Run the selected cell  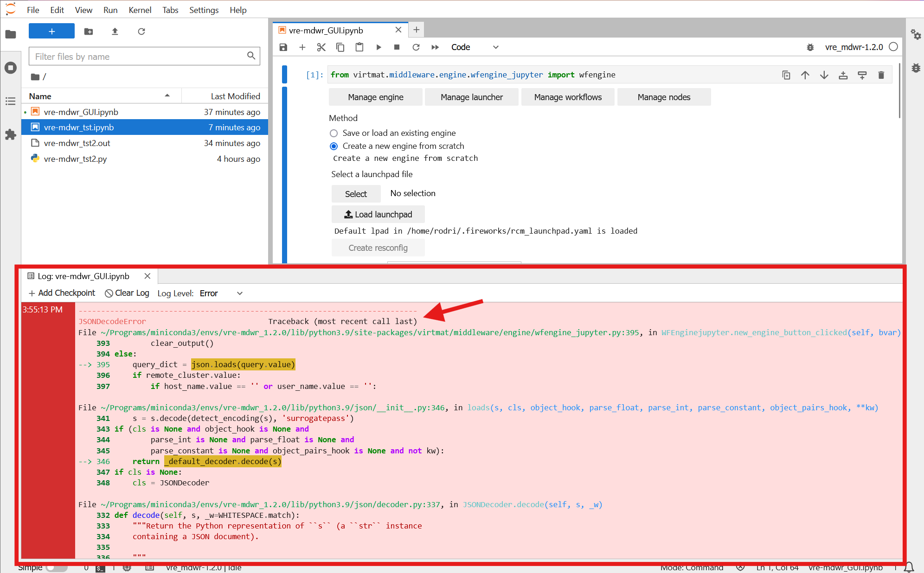click(379, 47)
